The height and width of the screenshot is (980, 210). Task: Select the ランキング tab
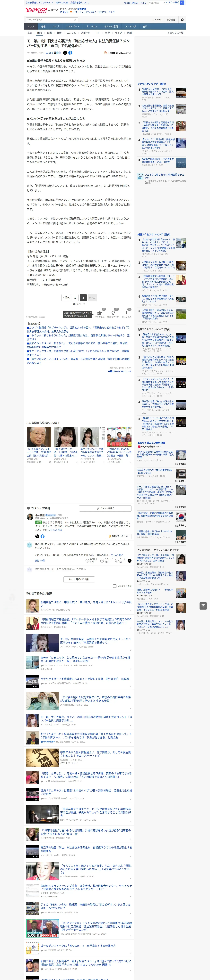pyautogui.click(x=130, y=26)
